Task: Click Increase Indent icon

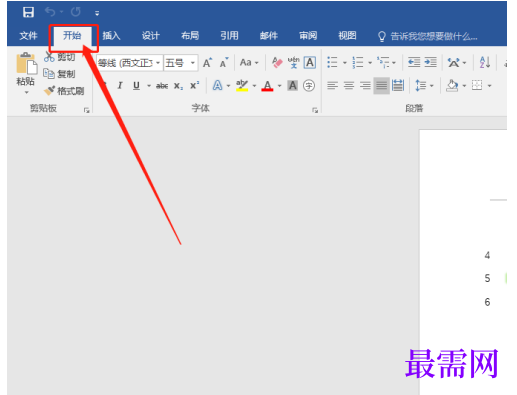Action: (x=430, y=62)
